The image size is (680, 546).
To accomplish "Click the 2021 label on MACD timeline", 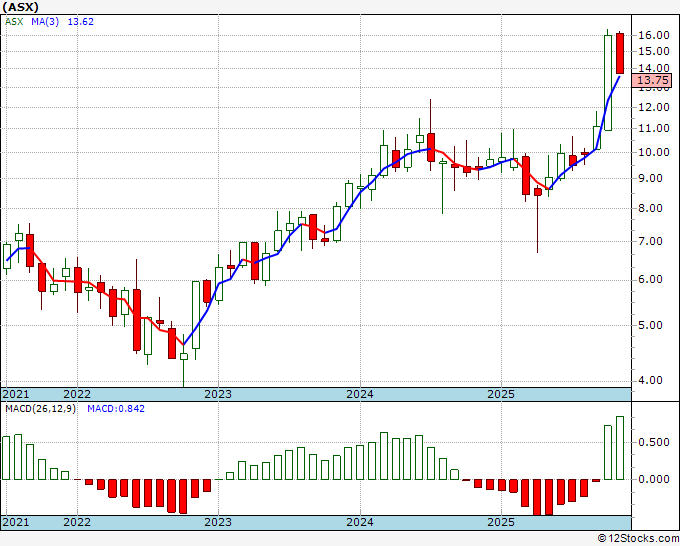I will click(x=16, y=522).
